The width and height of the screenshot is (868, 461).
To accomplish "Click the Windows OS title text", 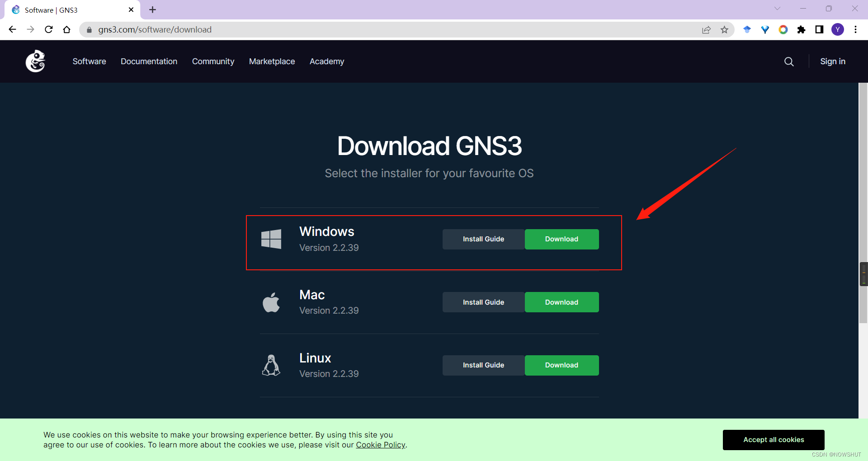I will click(x=327, y=231).
